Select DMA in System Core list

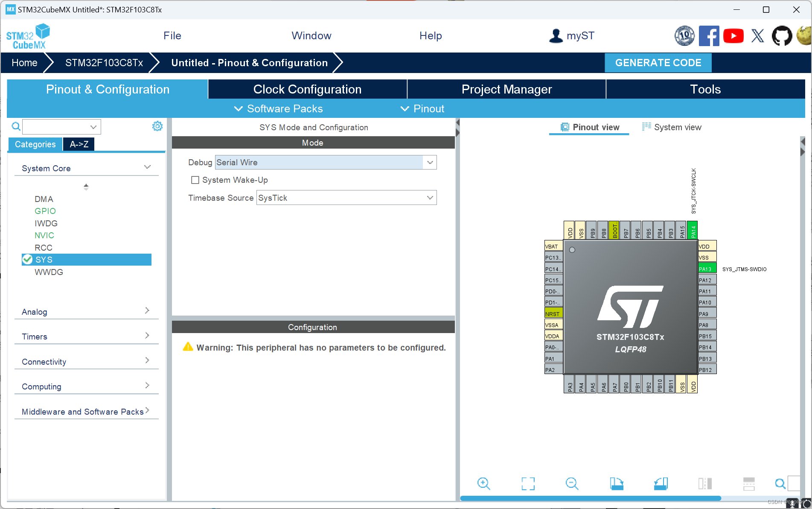[44, 199]
